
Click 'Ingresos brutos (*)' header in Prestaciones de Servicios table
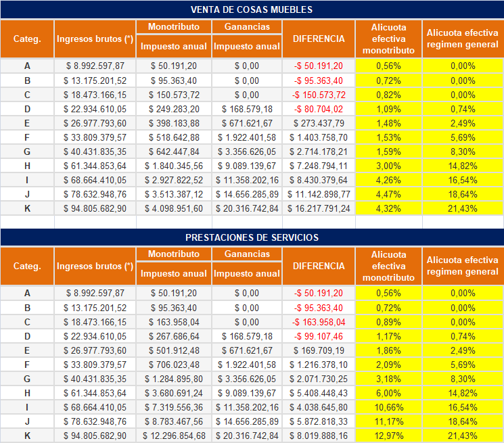(95, 266)
